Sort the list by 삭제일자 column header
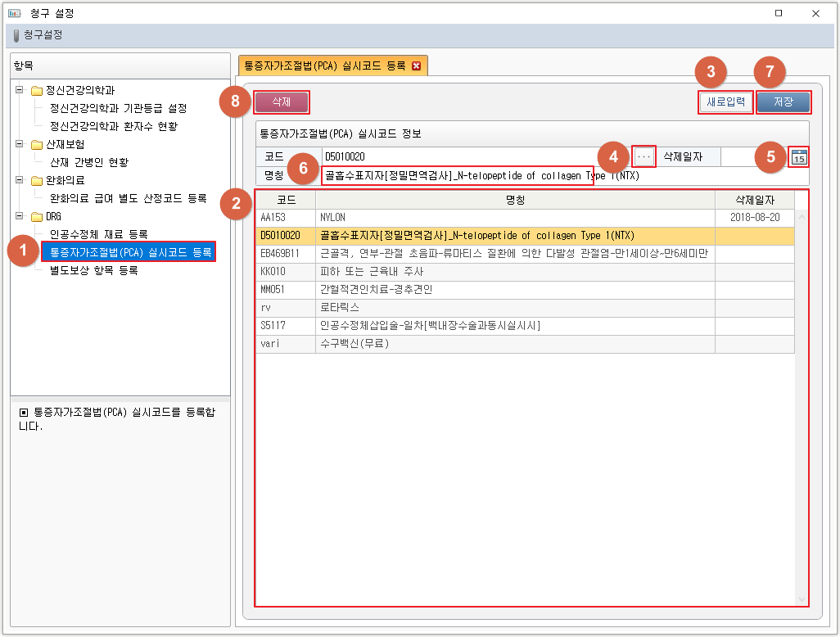 [754, 200]
